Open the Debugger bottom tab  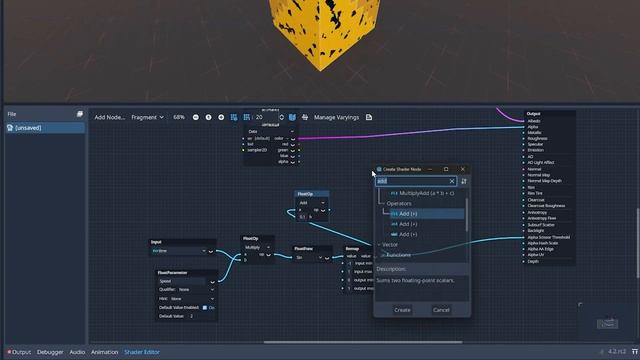[50, 352]
